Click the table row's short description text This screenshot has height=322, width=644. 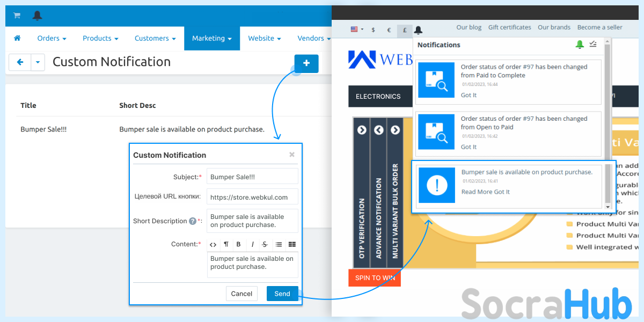(192, 129)
